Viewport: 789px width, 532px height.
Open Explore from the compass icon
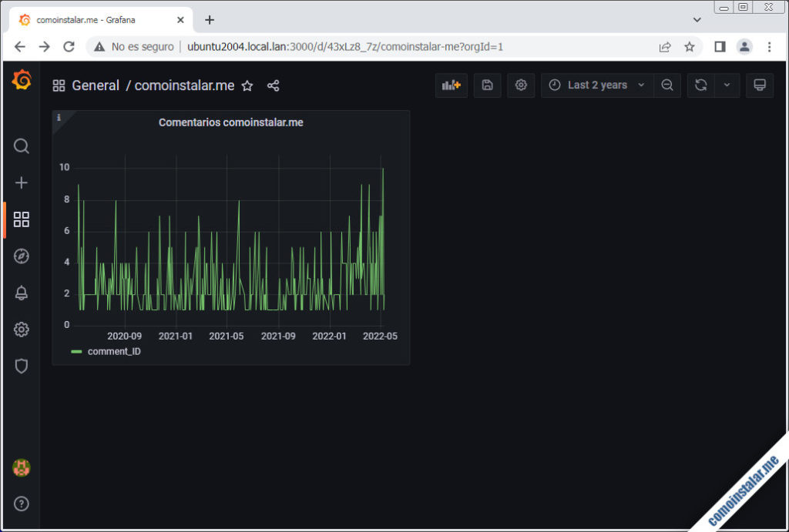[x=21, y=256]
